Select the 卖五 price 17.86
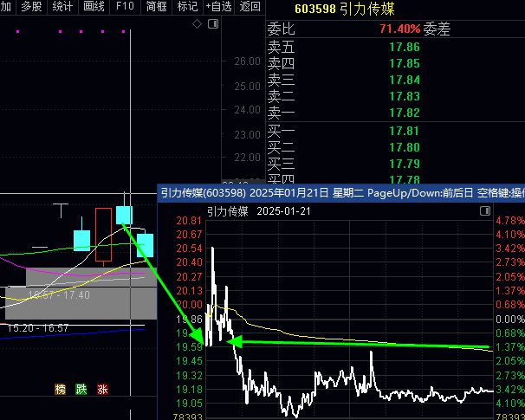The height and width of the screenshot is (420, 525). [x=405, y=47]
